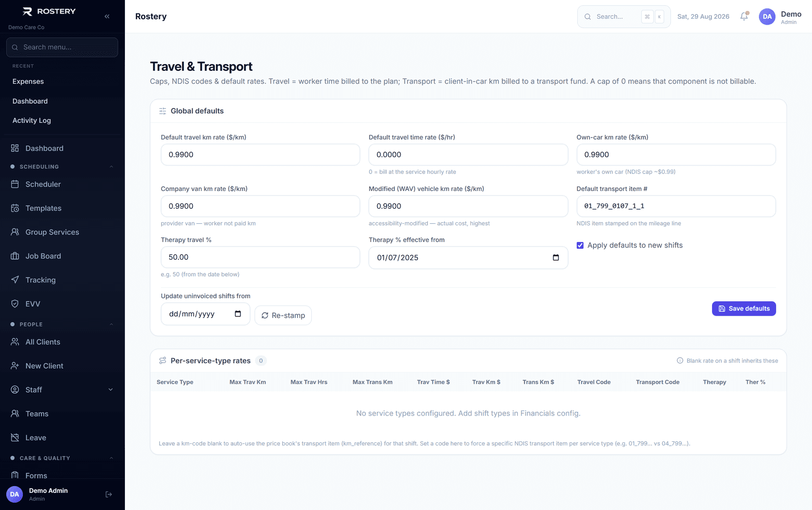Viewport: 812px width, 510px height.
Task: Click the EVV shield icon
Action: (x=15, y=304)
